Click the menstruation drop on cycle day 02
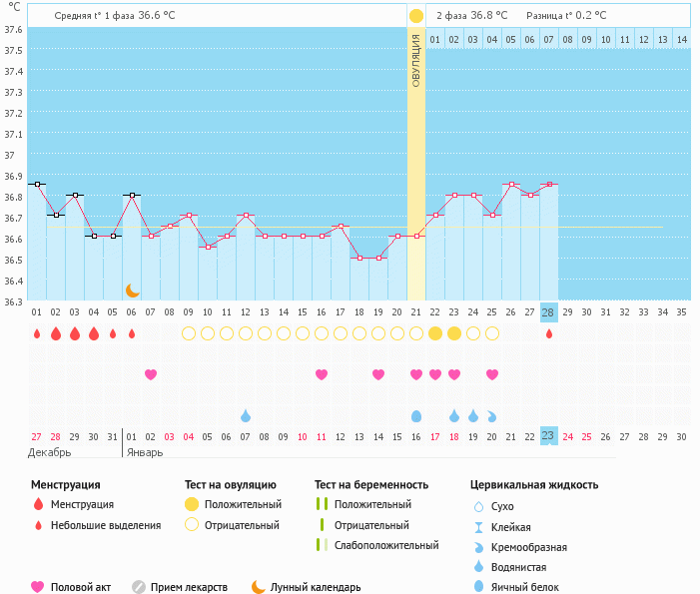 coord(56,333)
